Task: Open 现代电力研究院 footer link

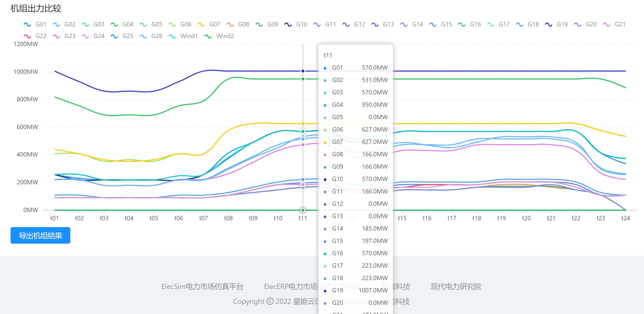Action: tap(456, 286)
